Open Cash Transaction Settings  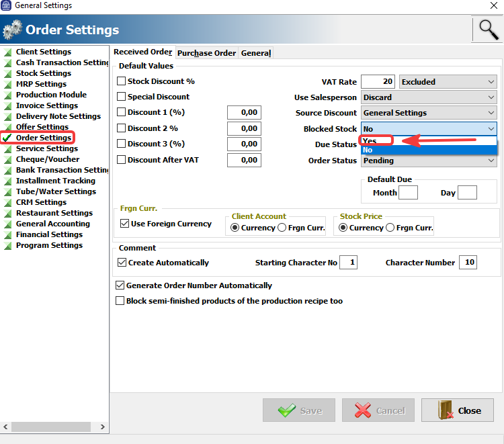62,62
